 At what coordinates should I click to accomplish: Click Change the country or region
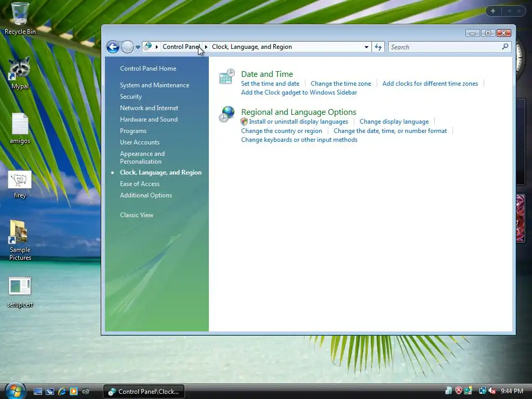point(281,130)
